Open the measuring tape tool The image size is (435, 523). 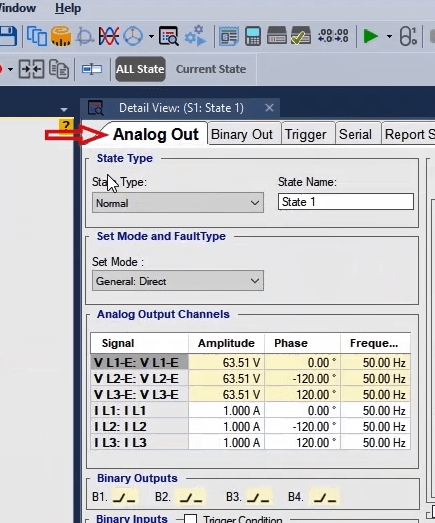pyautogui.click(x=61, y=36)
